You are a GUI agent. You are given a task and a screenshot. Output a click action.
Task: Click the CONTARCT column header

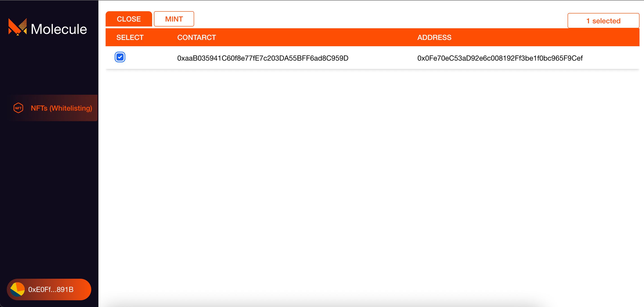coord(196,37)
